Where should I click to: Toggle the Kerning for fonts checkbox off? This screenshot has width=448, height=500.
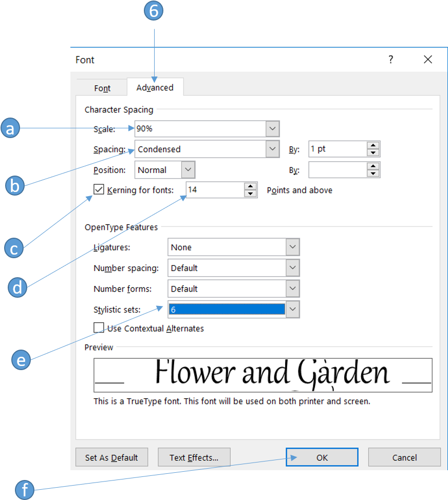point(98,190)
